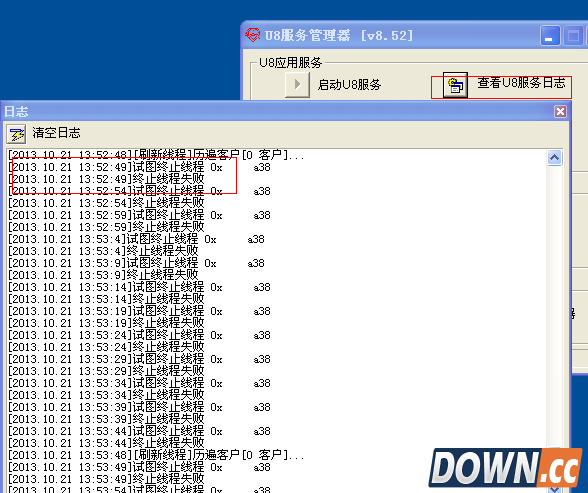This screenshot has height=493, width=588.
Task: Select log line 13:52:59 试图终止线程
Action: click(139, 215)
